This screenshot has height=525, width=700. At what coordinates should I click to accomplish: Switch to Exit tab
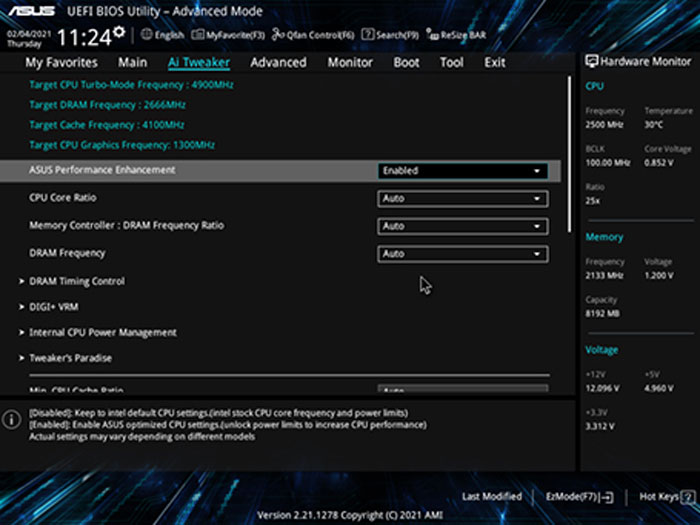click(495, 62)
